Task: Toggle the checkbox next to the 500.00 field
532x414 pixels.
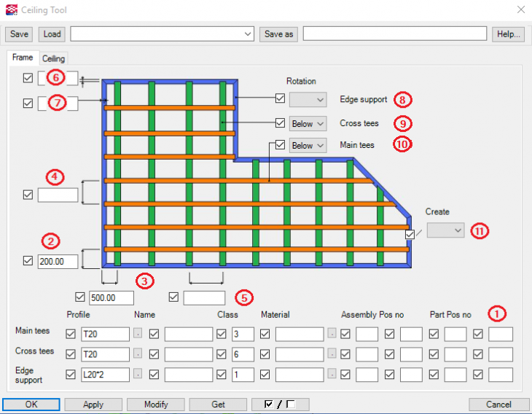Action: point(80,297)
